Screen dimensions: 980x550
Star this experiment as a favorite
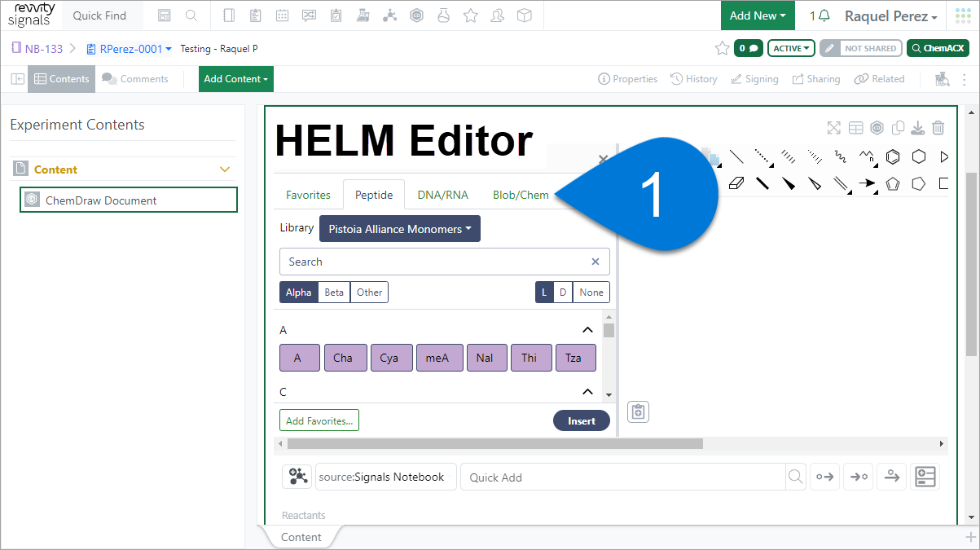(722, 48)
